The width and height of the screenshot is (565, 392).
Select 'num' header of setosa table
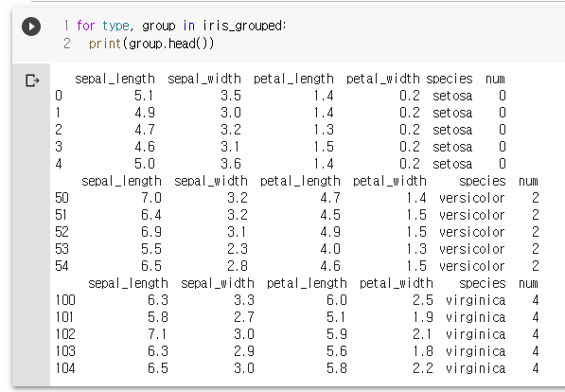[495, 79]
